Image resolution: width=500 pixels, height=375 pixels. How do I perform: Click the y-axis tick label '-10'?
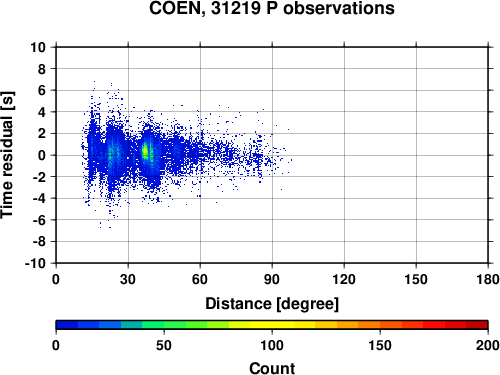(x=35, y=263)
